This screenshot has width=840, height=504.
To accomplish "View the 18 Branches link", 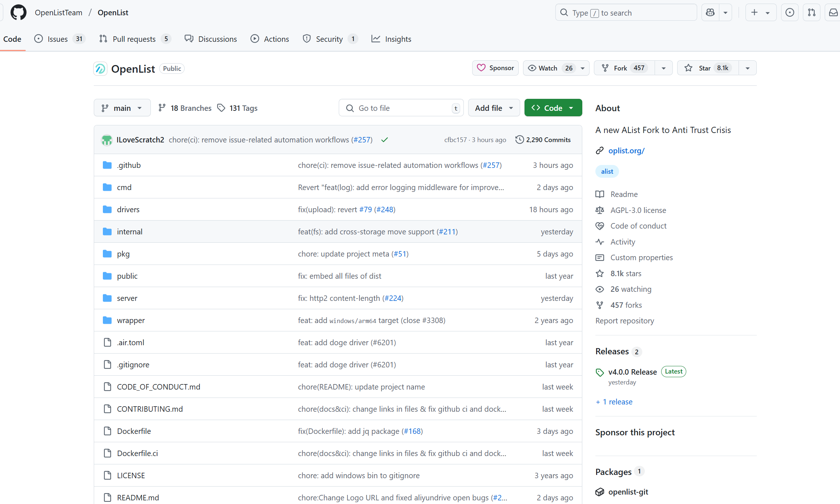I will click(x=185, y=108).
